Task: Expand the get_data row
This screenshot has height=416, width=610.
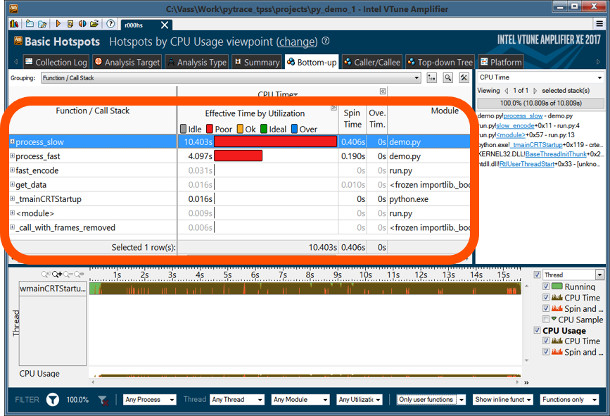Action: click(x=12, y=184)
